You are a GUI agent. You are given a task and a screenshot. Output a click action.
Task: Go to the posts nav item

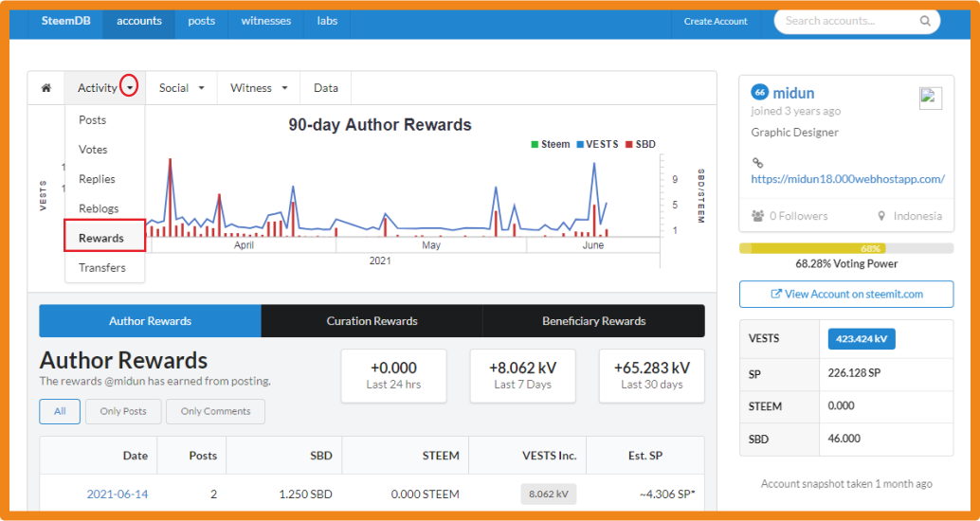pyautogui.click(x=201, y=21)
